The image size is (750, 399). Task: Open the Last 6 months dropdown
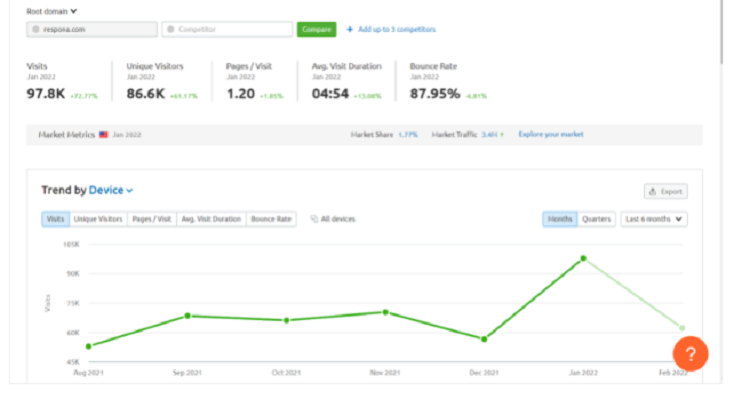click(654, 219)
